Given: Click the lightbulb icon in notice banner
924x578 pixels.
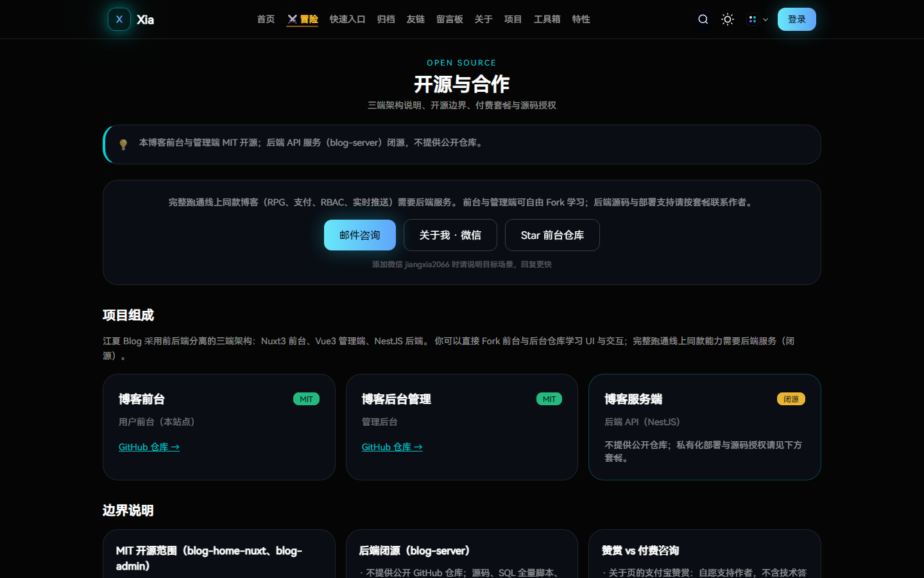Looking at the screenshot, I should 123,144.
